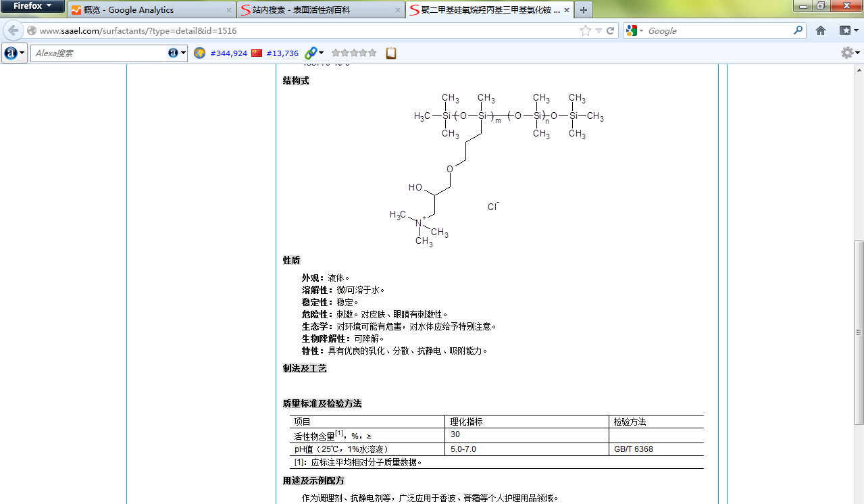Click the China rank #13,736 link
This screenshot has width=864, height=504.
282,53
